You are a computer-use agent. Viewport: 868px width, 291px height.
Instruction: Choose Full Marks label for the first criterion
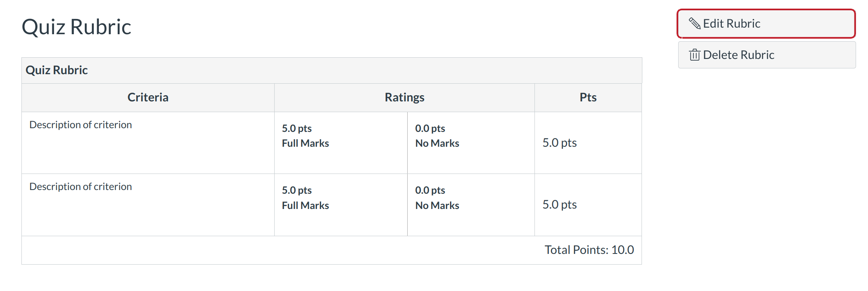[x=305, y=143]
